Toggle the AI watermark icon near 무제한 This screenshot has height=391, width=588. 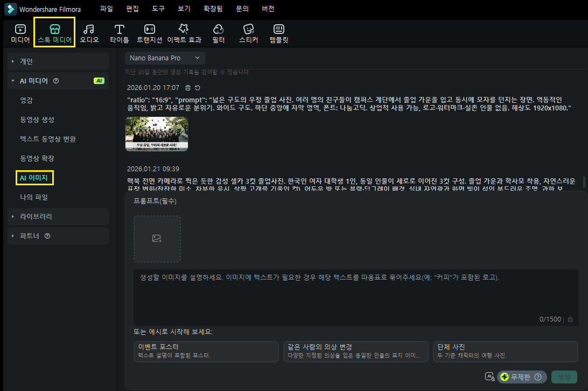[489, 377]
